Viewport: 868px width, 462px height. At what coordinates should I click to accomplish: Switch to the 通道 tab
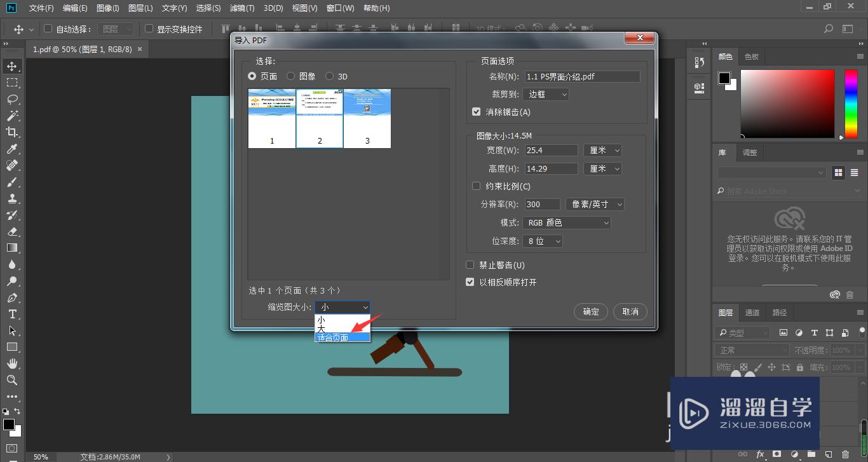click(x=752, y=313)
